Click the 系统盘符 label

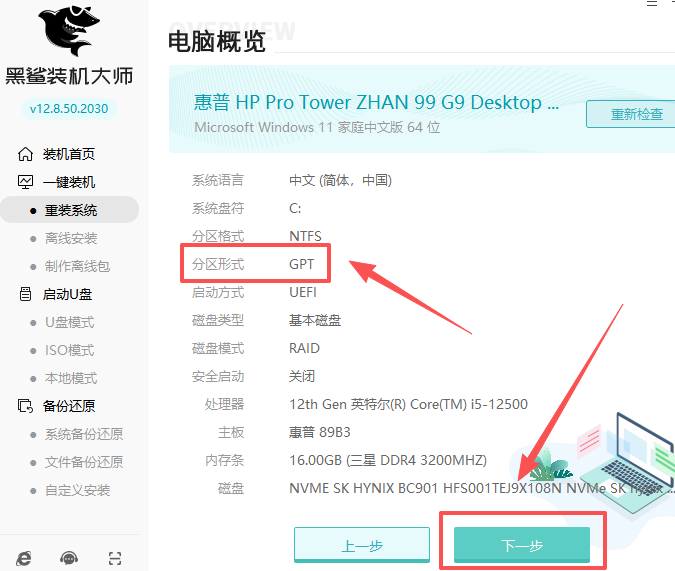(x=218, y=208)
